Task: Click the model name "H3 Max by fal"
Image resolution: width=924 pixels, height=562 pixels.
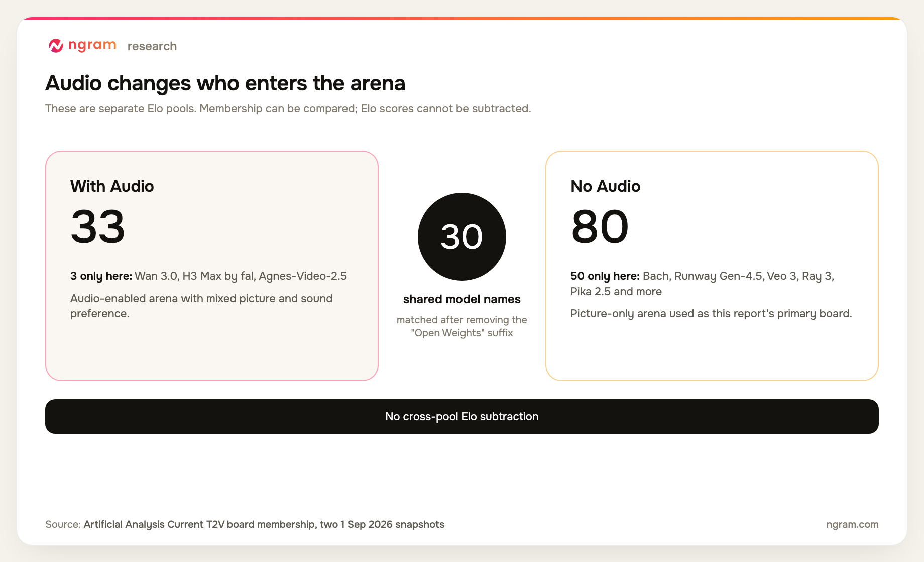Action: coord(218,276)
